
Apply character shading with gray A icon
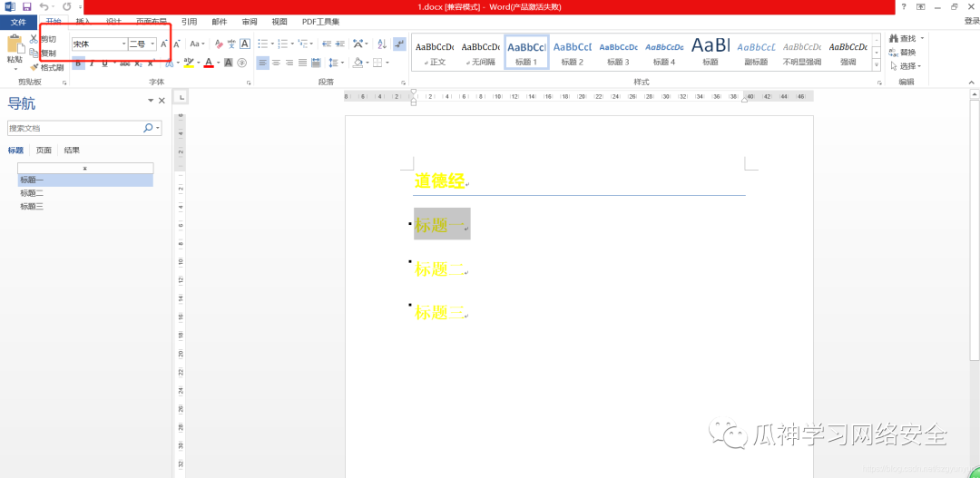[x=228, y=63]
